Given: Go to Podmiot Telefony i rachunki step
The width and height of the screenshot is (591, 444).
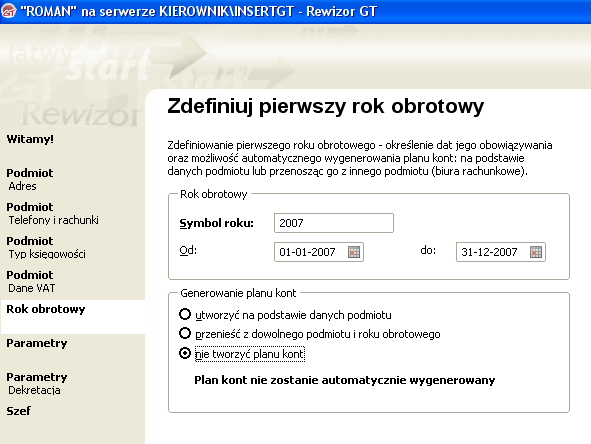Looking at the screenshot, I should pyautogui.click(x=52, y=213).
